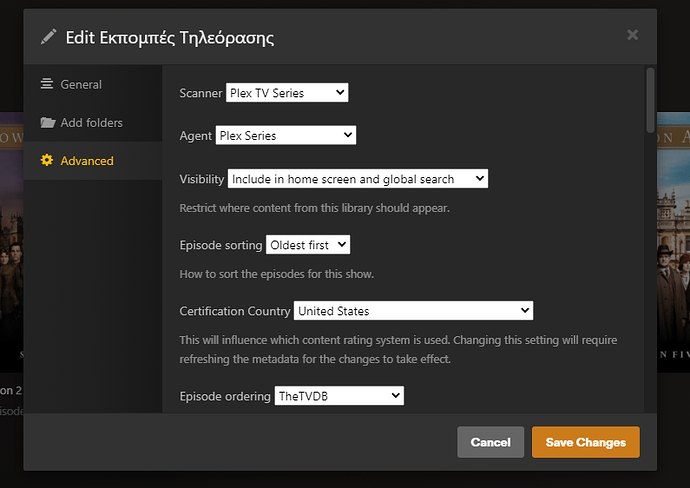This screenshot has height=488, width=690.
Task: Close the Edit dialog with the X
Action: tap(632, 35)
